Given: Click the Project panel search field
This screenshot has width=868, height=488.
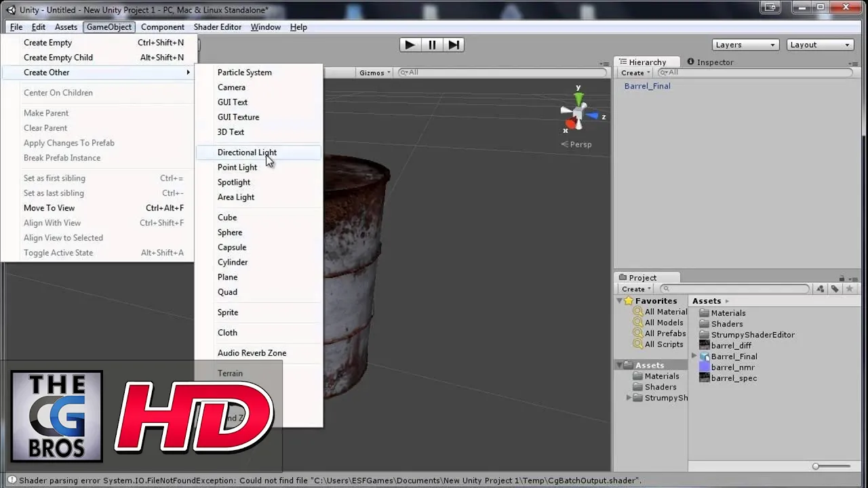Looking at the screenshot, I should pos(735,289).
